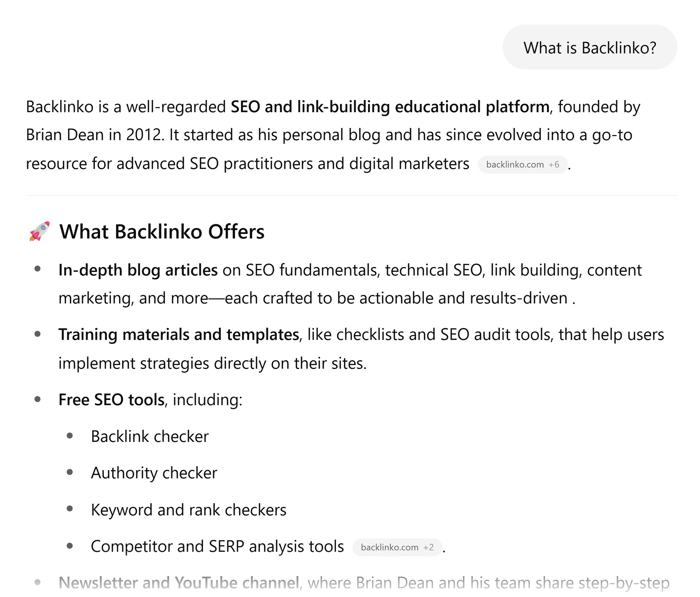Click the faded "Newsletter and YouTube channel" text

coord(178,583)
